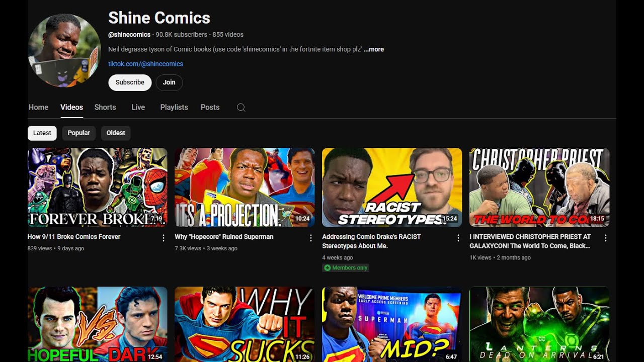Open the channel search magnifier icon

click(241, 108)
